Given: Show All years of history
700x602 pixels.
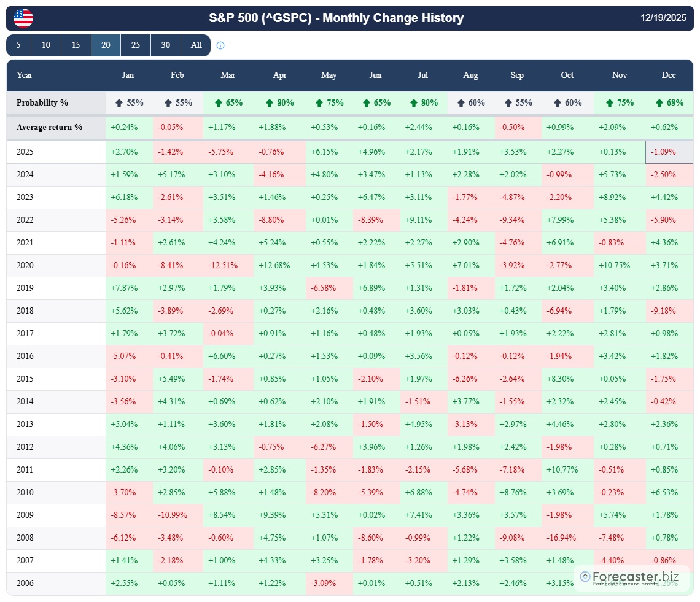Looking at the screenshot, I should [196, 45].
